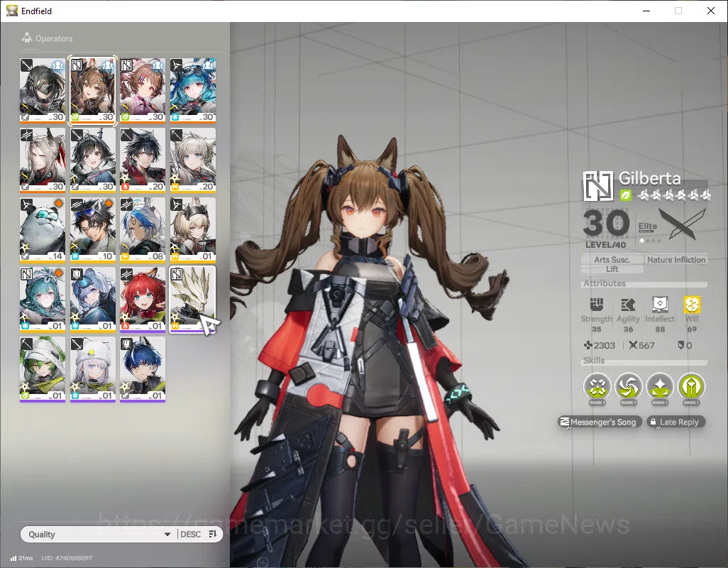728x568 pixels.
Task: Click Gilberta's class emblem beside her name
Action: pos(598,186)
